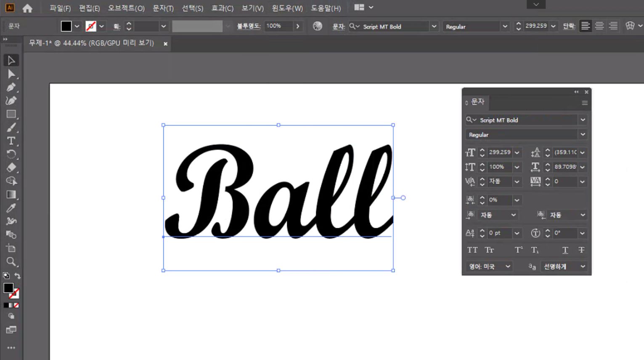This screenshot has width=644, height=360.
Task: Select the Type tool
Action: [x=11, y=141]
